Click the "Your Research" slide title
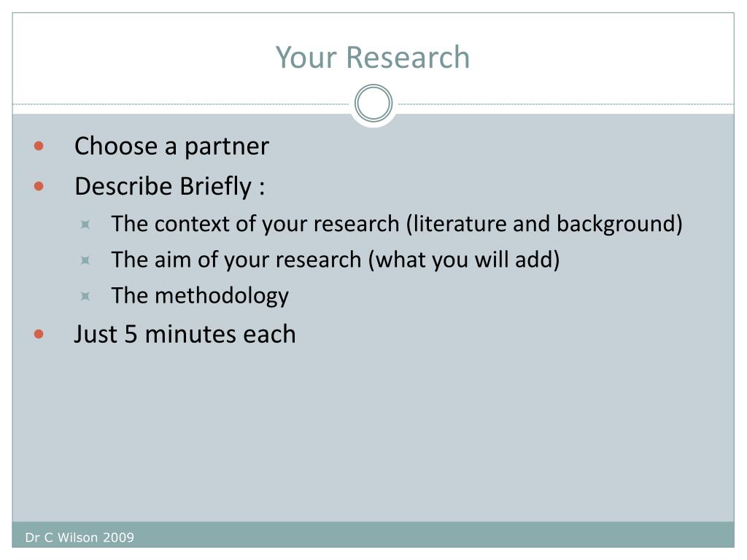Image resolution: width=747 pixels, height=560 pixels. point(373,58)
